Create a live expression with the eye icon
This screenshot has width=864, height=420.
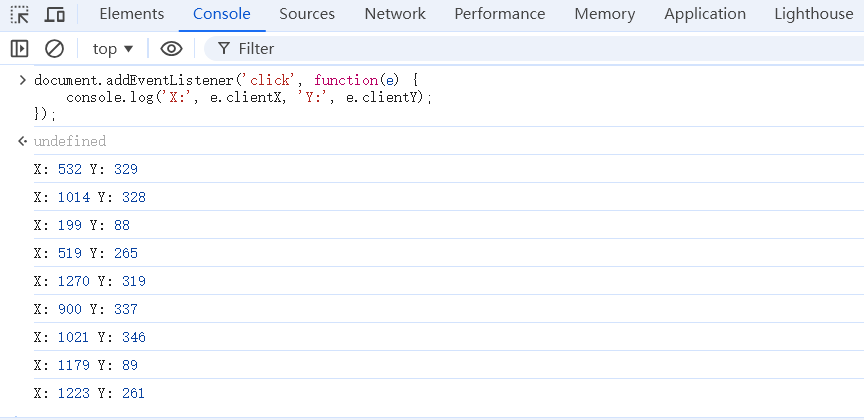tap(171, 49)
